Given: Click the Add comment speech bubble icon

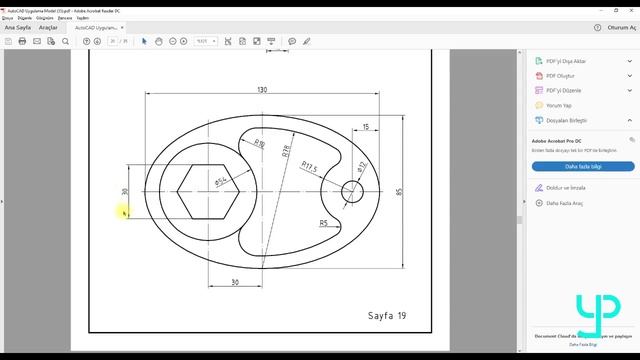Looking at the screenshot, I should 292,41.
